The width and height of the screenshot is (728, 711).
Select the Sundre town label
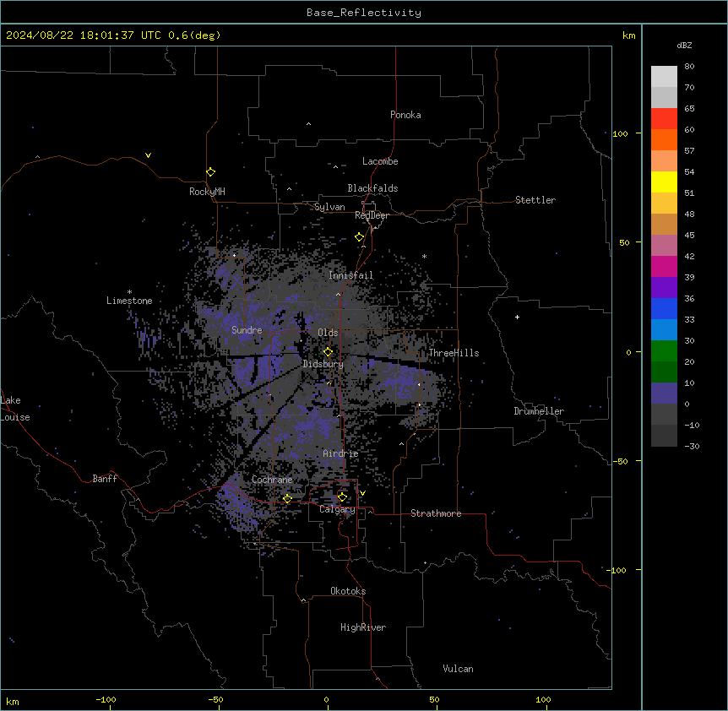[x=247, y=330]
